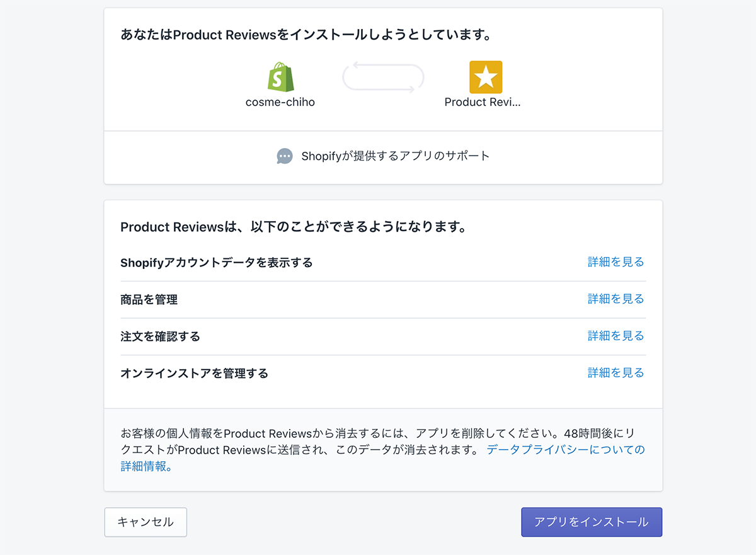View details for Shopifyアカウントデータを表示する
This screenshot has width=756, height=555.
[616, 262]
